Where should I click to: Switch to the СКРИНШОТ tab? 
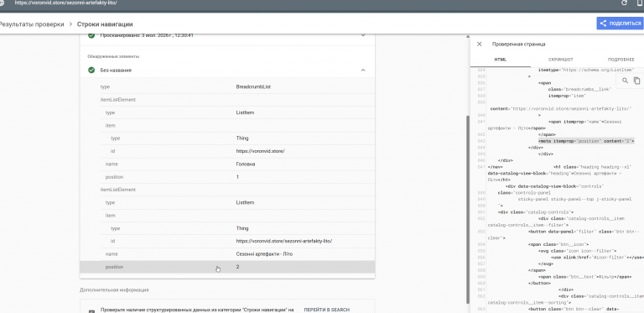(x=561, y=60)
